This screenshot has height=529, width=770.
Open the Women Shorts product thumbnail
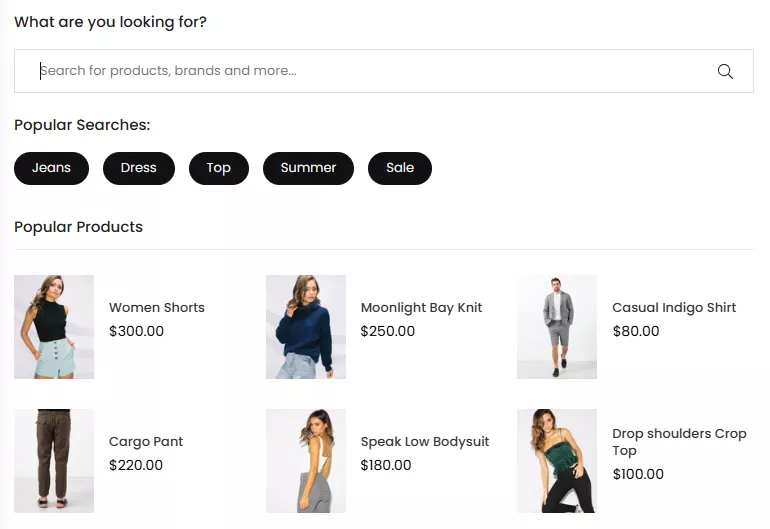coord(54,327)
